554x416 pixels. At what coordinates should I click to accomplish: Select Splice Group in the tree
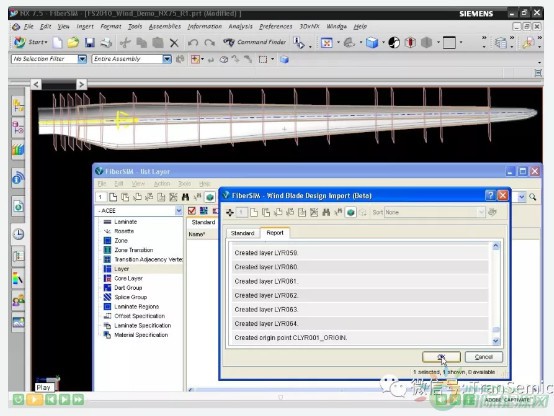[x=130, y=297]
